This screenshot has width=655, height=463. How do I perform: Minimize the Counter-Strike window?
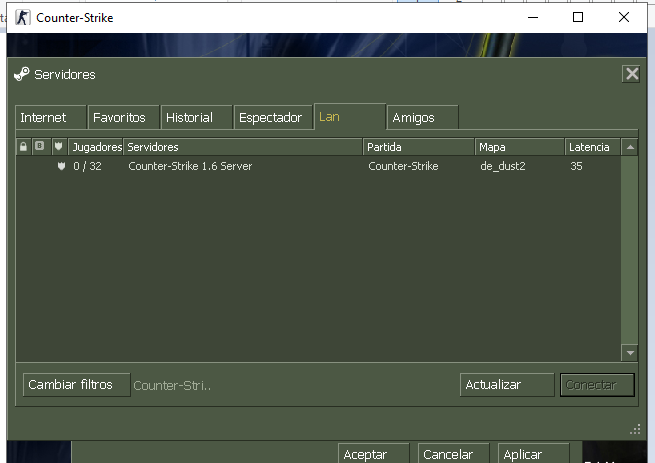point(533,18)
